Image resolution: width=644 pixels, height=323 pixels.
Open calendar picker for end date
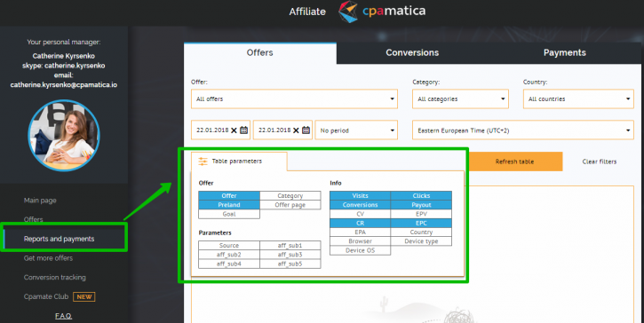306,130
